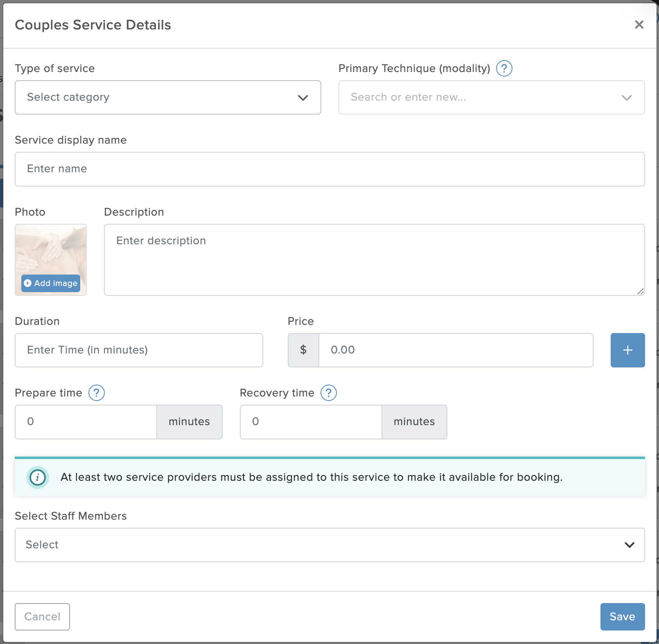The image size is (659, 644).
Task: Click the Service display name field
Action: 330,169
